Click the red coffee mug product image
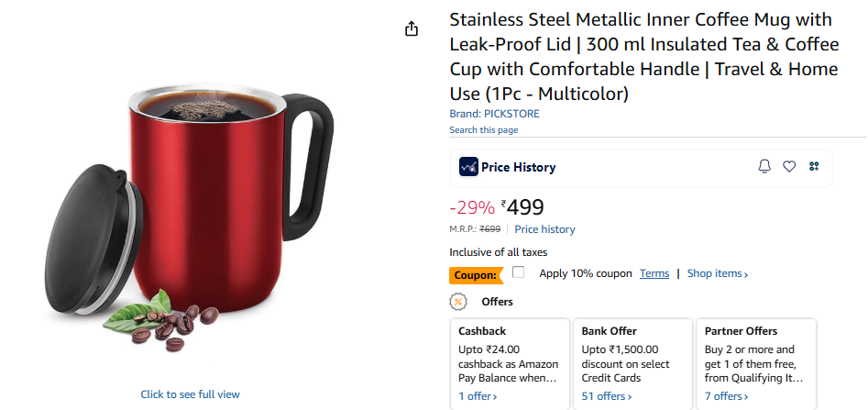The width and height of the screenshot is (868, 410). click(x=211, y=202)
